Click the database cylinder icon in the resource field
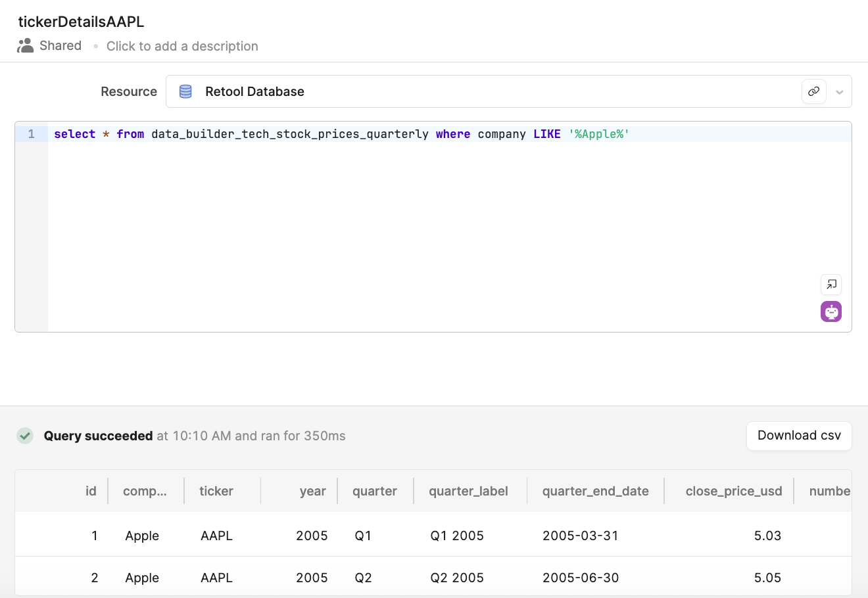This screenshot has height=598, width=868. pyautogui.click(x=185, y=91)
